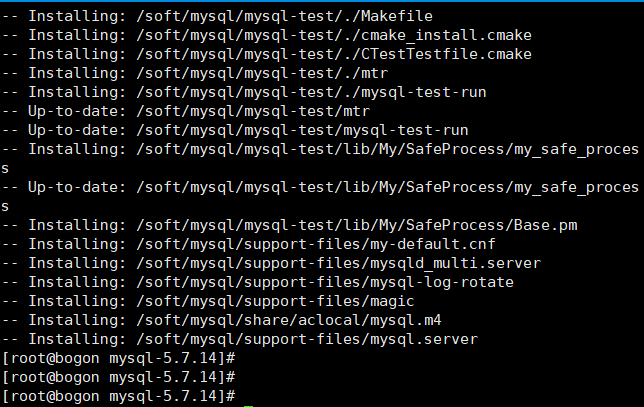The image size is (644, 407).
Task: Click the Installing ./mtr output line
Action: pos(195,73)
